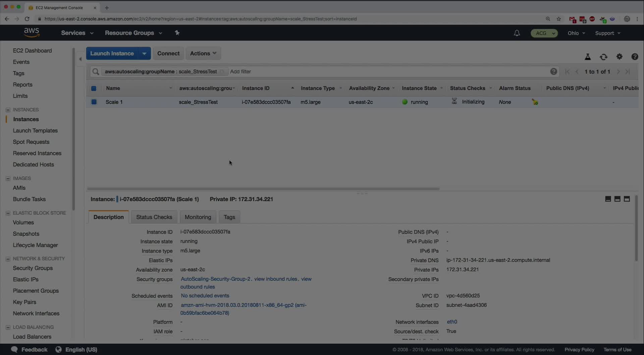Screen dimensions: 644x355
Task: Open the Services menu
Action: pyautogui.click(x=77, y=33)
